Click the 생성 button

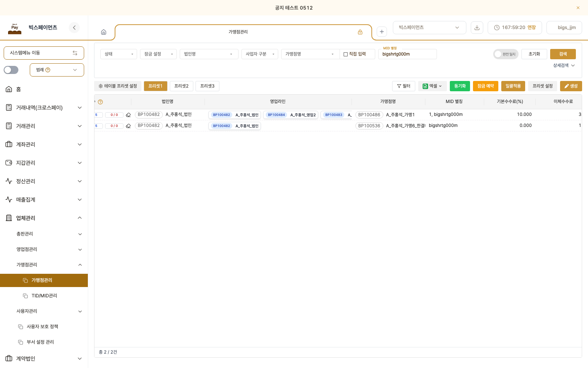click(x=571, y=86)
